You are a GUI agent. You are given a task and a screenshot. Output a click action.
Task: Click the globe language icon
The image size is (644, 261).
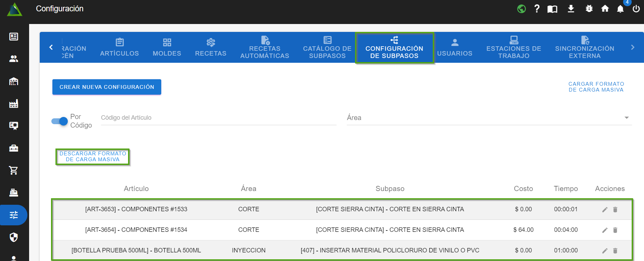521,9
